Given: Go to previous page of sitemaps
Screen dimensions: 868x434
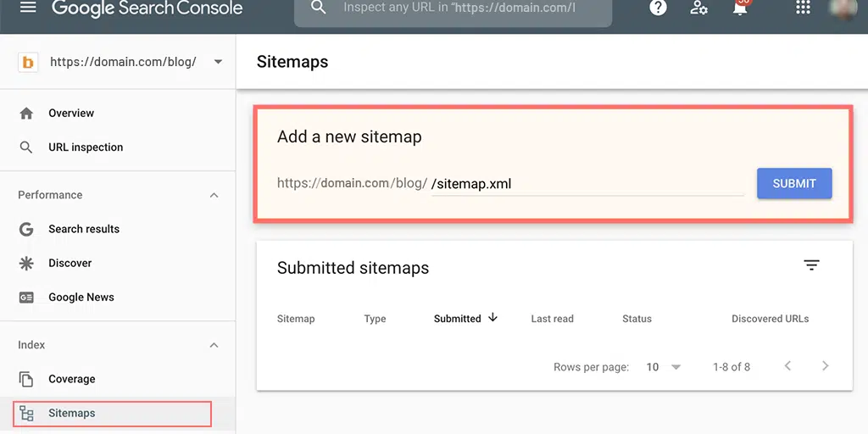Looking at the screenshot, I should point(787,365).
